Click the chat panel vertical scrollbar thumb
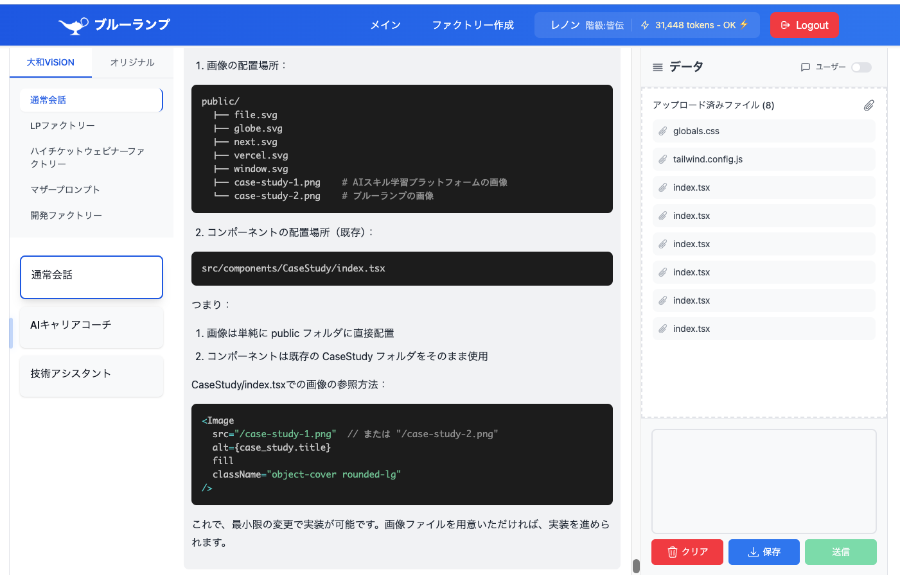 636,566
